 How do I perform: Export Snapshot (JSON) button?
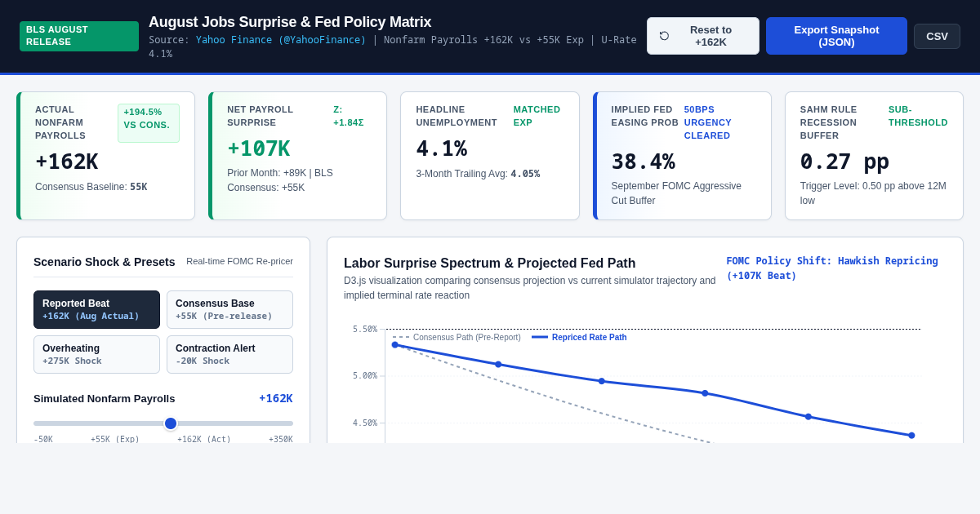[836, 36]
